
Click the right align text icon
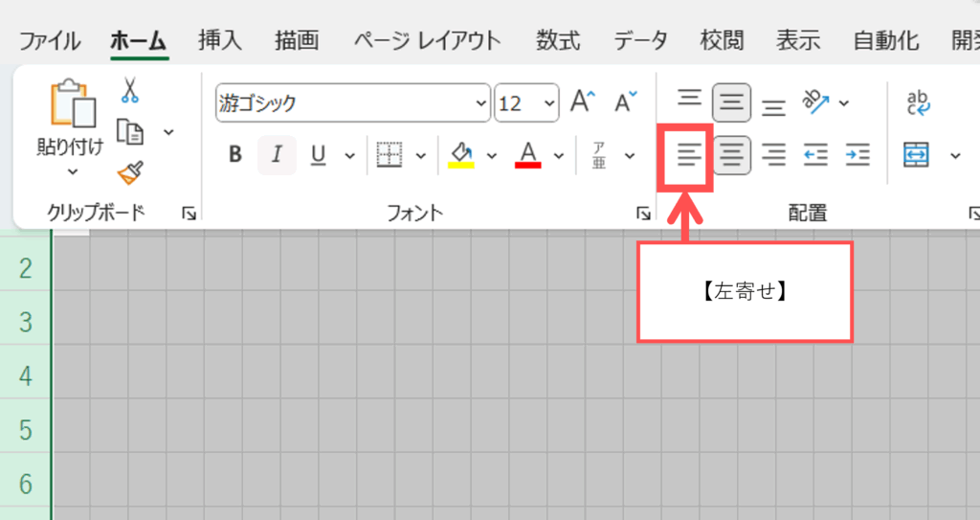pyautogui.click(x=773, y=155)
